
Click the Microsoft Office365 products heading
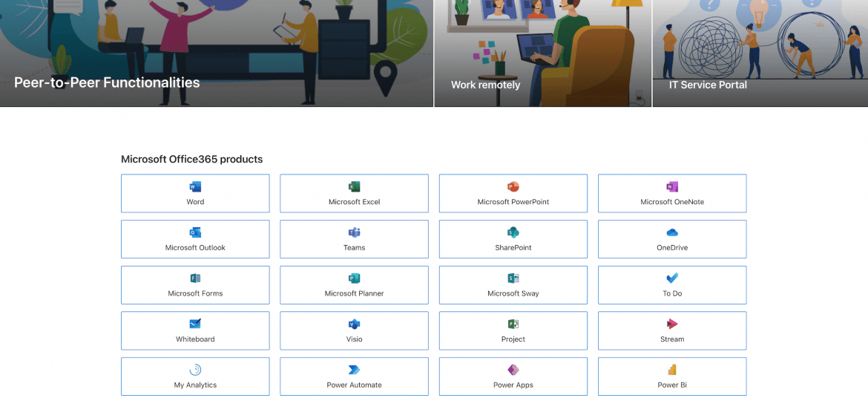pyautogui.click(x=191, y=160)
